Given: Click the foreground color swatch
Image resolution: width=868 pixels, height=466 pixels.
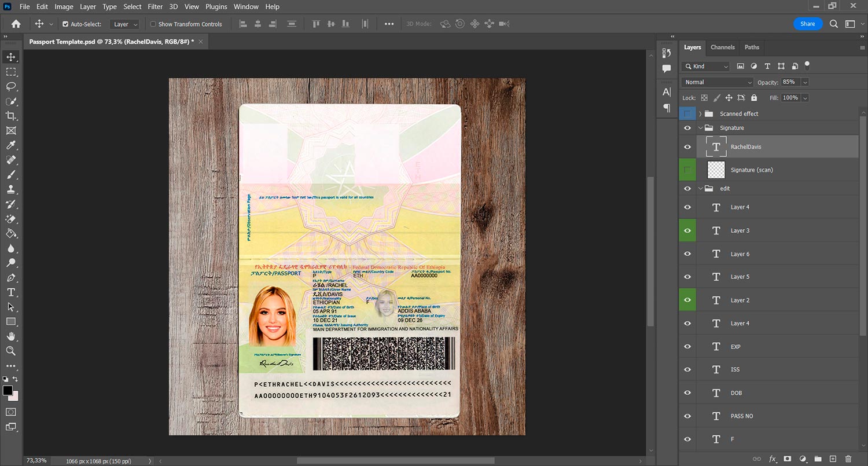Looking at the screenshot, I should coord(8,391).
